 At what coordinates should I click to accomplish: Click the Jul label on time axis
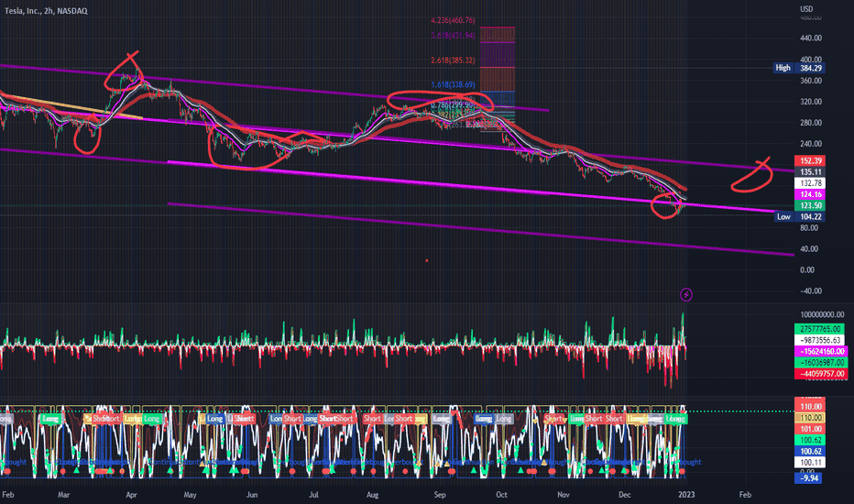(313, 495)
